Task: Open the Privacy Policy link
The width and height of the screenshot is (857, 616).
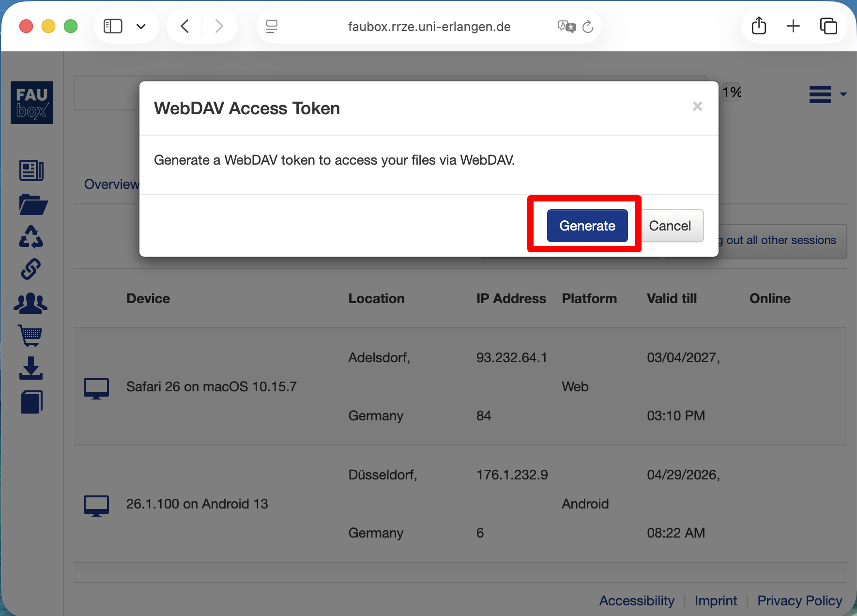Action: 799,601
